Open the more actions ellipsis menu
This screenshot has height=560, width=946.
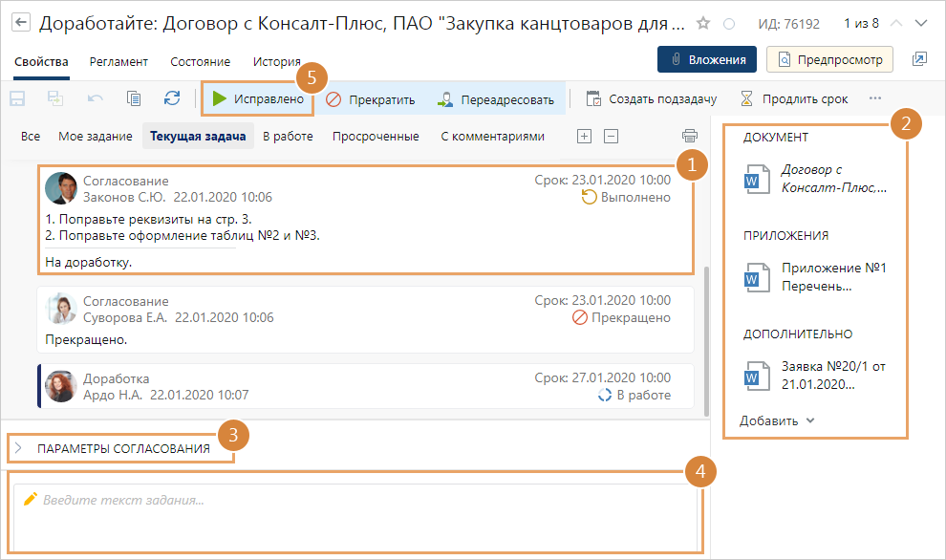(x=874, y=98)
